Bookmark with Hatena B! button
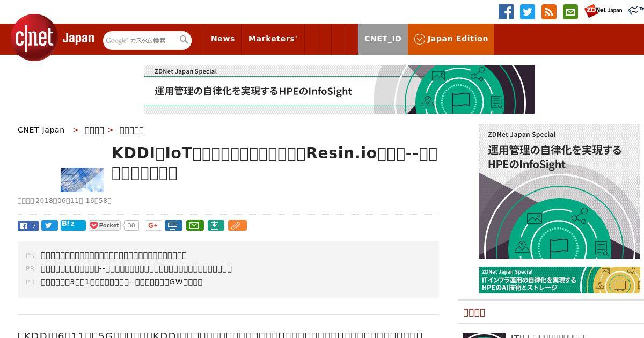This screenshot has height=338, width=644. (73, 225)
